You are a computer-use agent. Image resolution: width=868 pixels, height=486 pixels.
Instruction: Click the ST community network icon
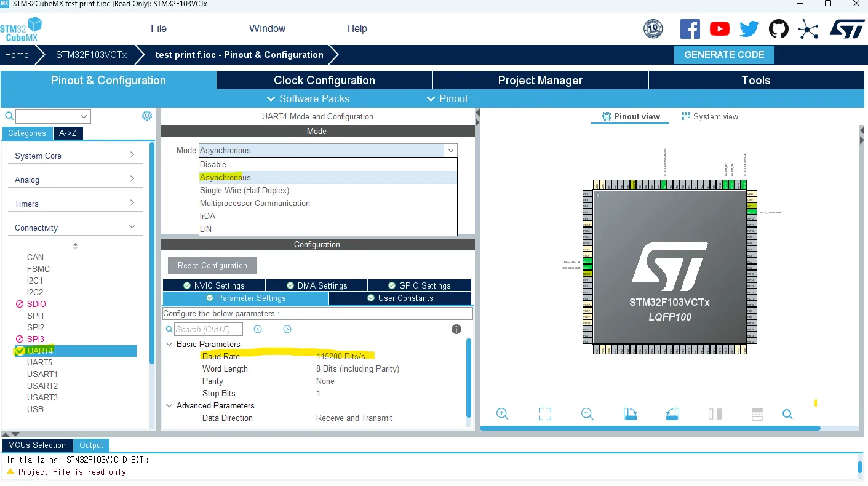tap(808, 29)
